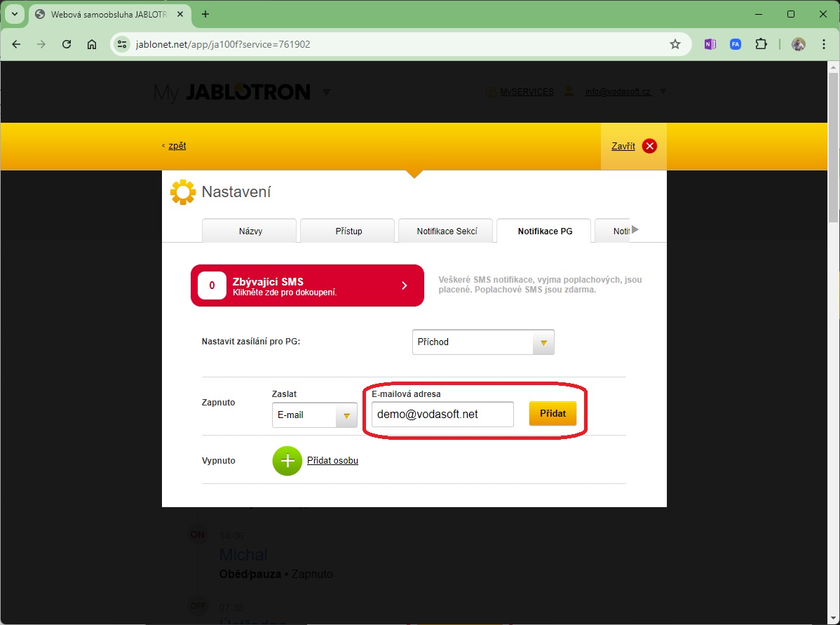Expand the My JABLOTRON dropdown arrow

[326, 92]
